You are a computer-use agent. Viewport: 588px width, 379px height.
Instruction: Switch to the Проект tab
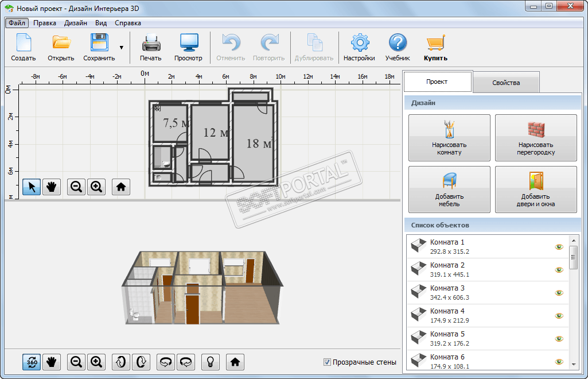(437, 82)
